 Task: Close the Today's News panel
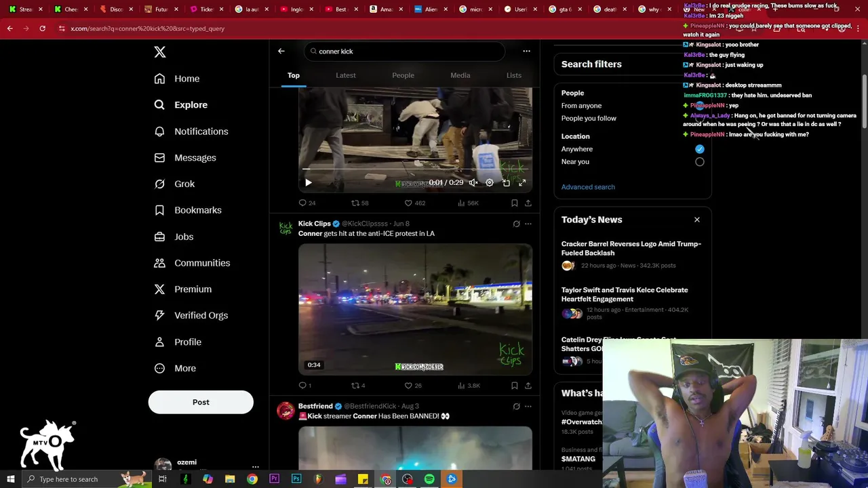pos(696,220)
